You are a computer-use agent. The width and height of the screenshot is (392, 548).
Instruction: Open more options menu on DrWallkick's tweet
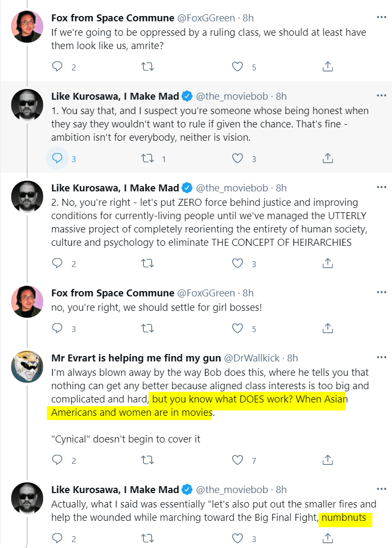click(x=381, y=357)
